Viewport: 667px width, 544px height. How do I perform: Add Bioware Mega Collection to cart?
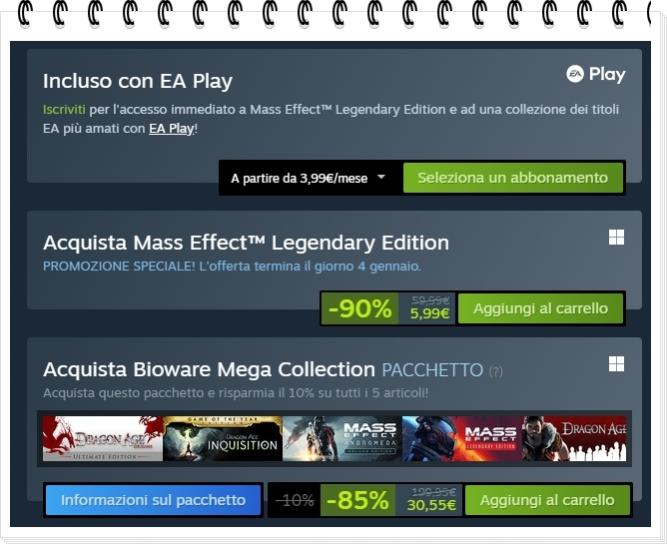click(547, 500)
